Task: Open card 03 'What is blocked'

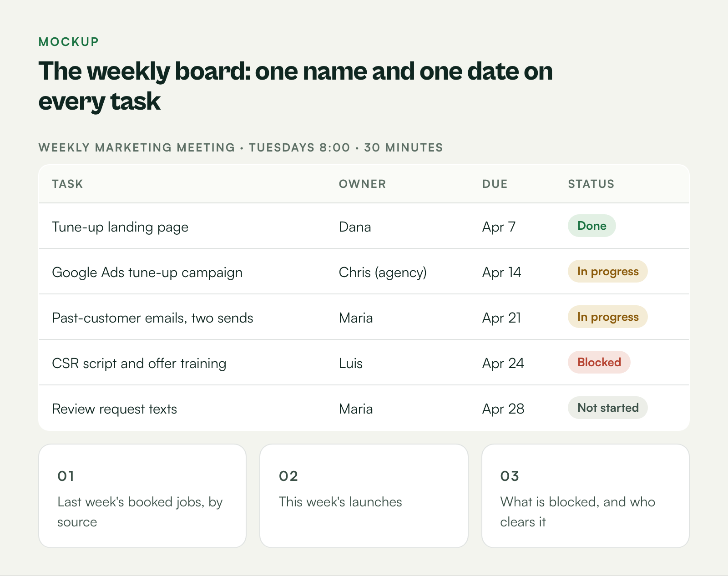Action: [x=586, y=496]
